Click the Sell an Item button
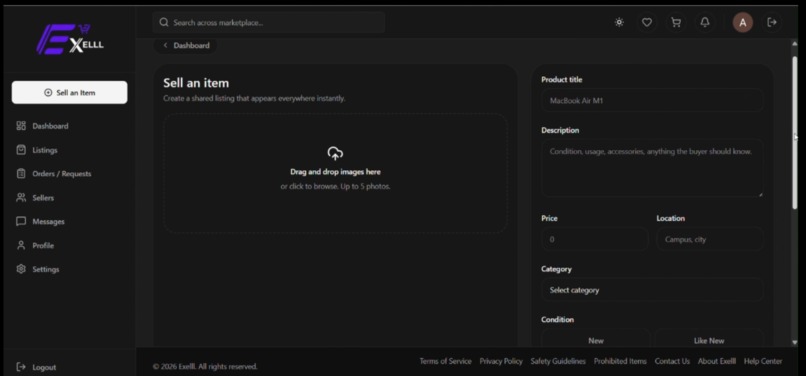Screen dimensions: 806x376 click(69, 93)
